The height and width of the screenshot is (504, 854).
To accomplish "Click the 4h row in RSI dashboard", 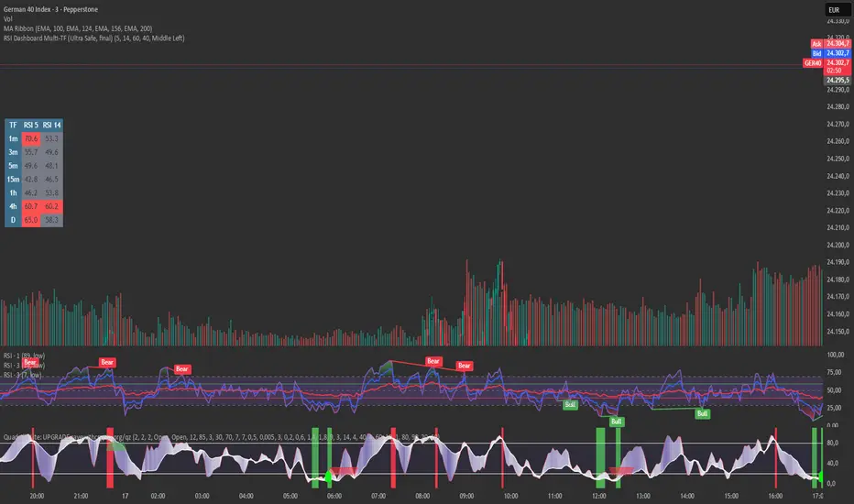I will (x=34, y=206).
